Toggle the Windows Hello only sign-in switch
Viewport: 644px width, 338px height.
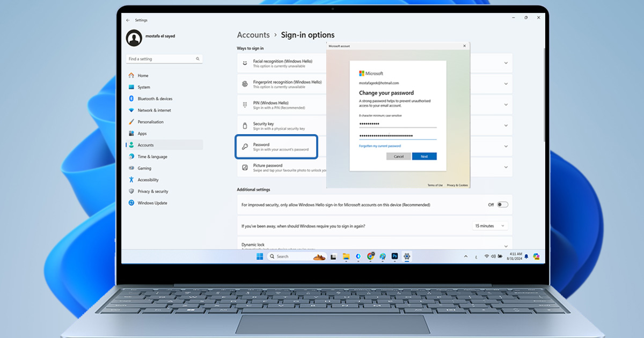[502, 204]
